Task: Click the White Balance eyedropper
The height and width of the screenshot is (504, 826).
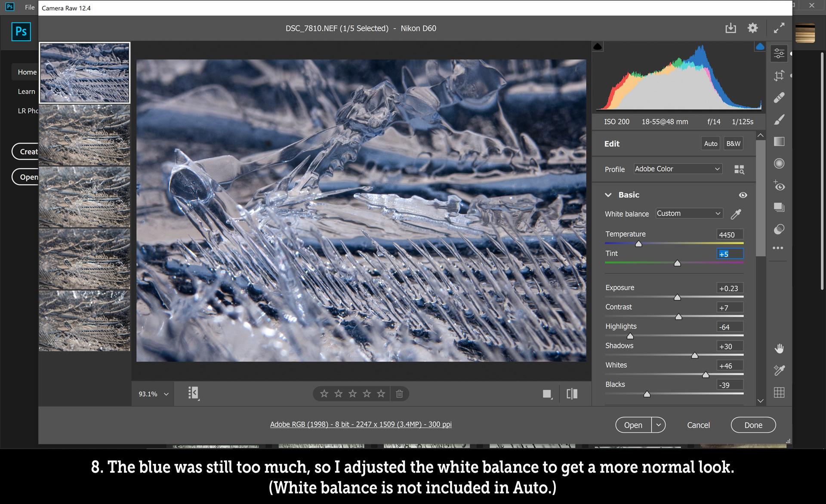Action: [x=736, y=214]
